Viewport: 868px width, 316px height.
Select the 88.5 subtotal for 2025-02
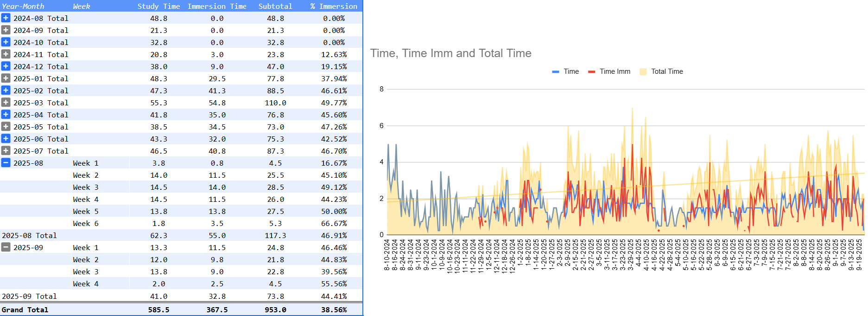[x=275, y=90]
